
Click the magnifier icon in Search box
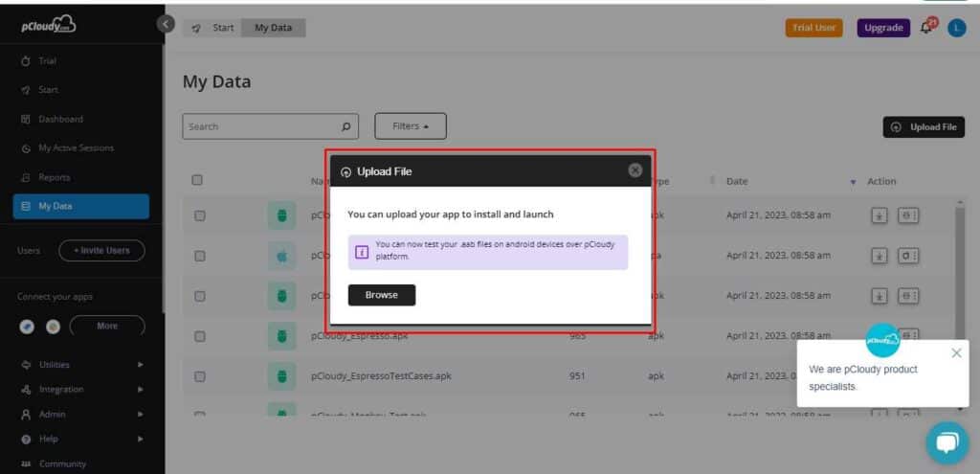(345, 126)
